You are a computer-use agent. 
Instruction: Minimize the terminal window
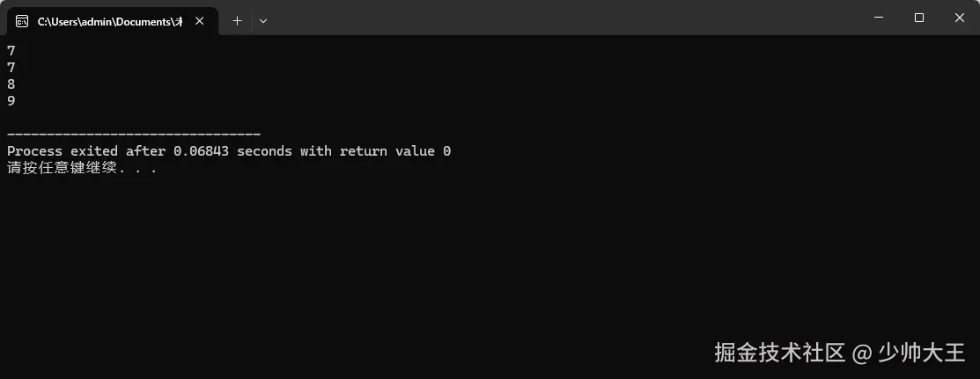[x=879, y=18]
